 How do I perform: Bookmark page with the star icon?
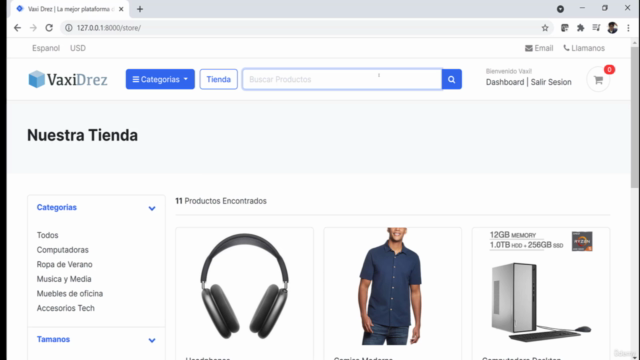point(545,28)
